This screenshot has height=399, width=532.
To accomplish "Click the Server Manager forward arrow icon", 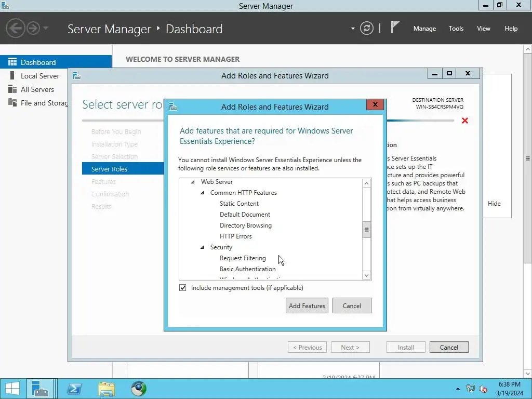I will 33,28.
